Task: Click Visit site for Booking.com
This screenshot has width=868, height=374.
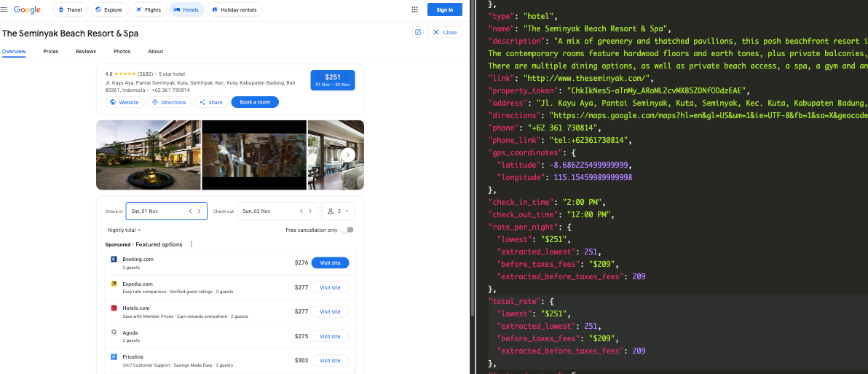Action: (x=330, y=262)
